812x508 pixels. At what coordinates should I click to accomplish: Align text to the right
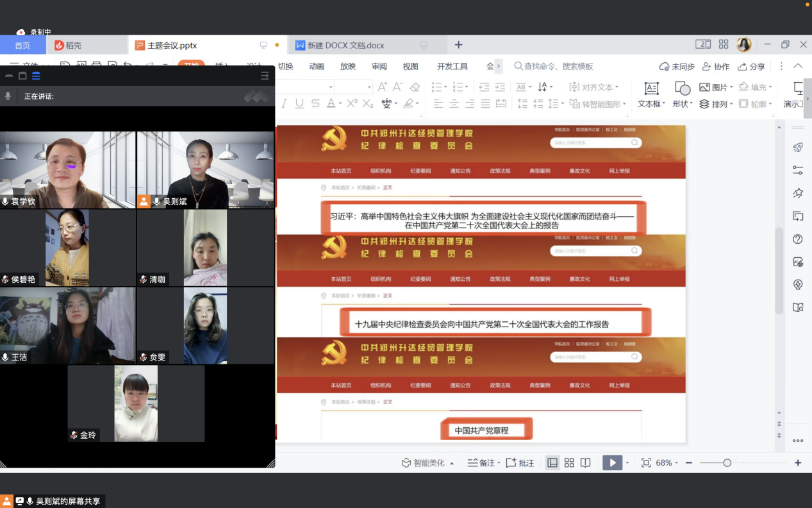click(x=470, y=103)
